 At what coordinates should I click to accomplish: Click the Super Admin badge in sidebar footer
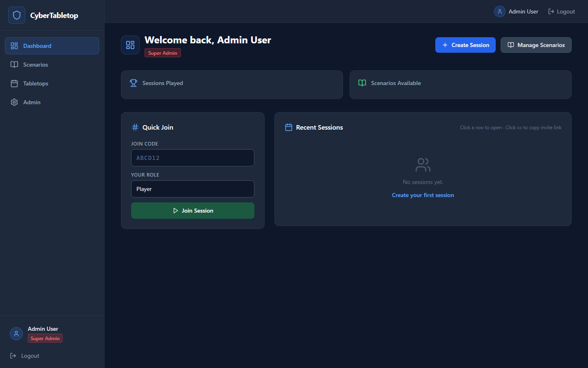(x=45, y=338)
